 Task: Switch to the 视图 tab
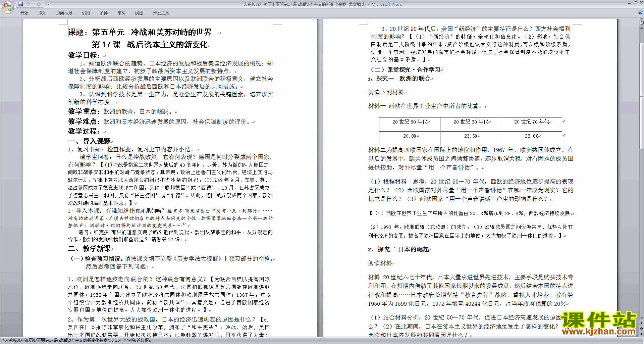[139, 13]
